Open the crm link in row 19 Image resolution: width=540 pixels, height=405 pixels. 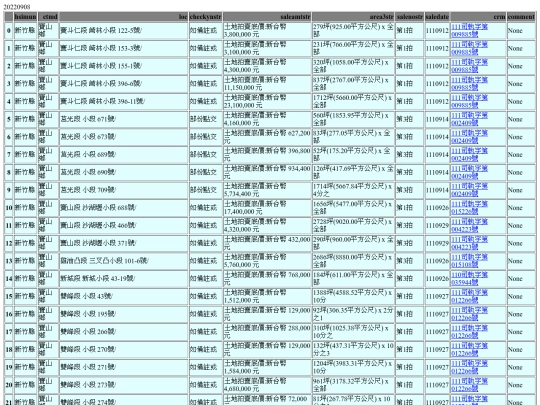(x=469, y=367)
